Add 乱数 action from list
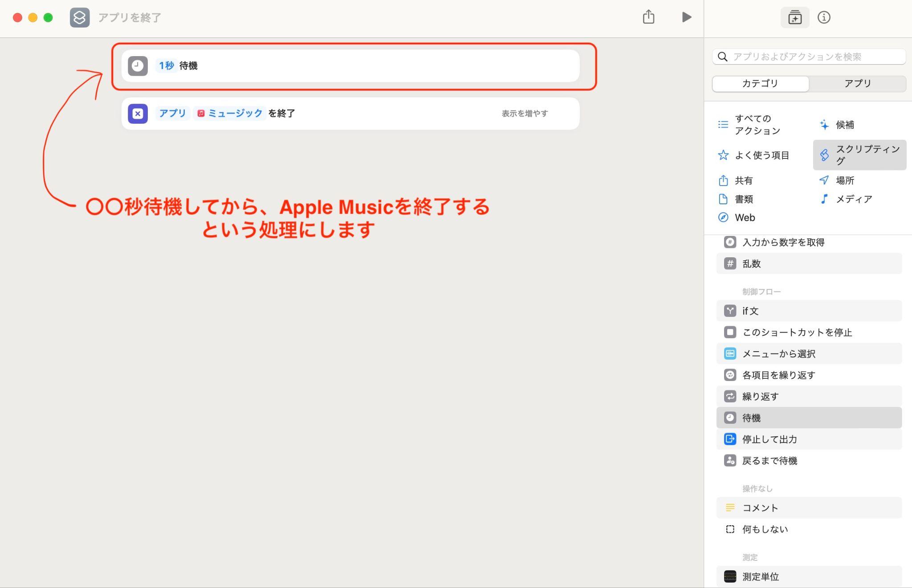 coord(809,264)
